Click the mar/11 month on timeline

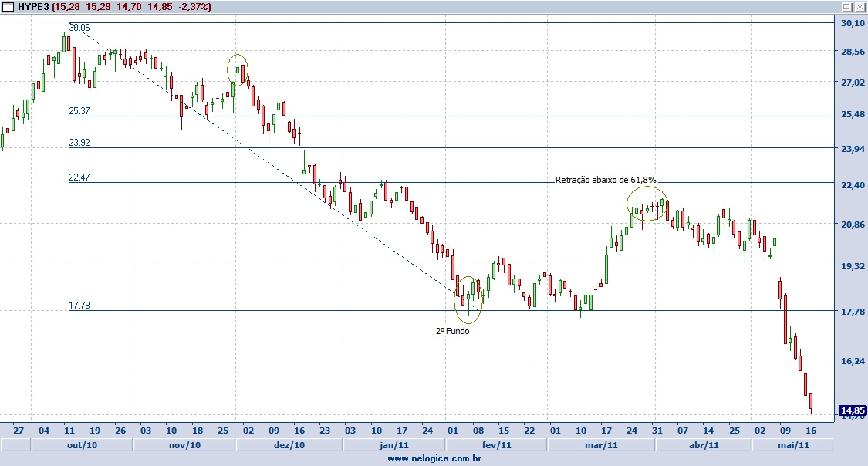(x=601, y=445)
